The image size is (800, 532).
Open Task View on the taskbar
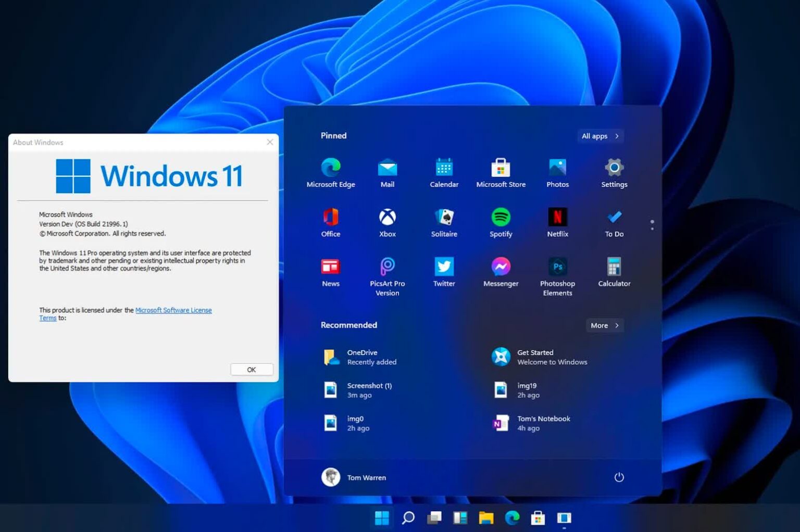click(434, 518)
